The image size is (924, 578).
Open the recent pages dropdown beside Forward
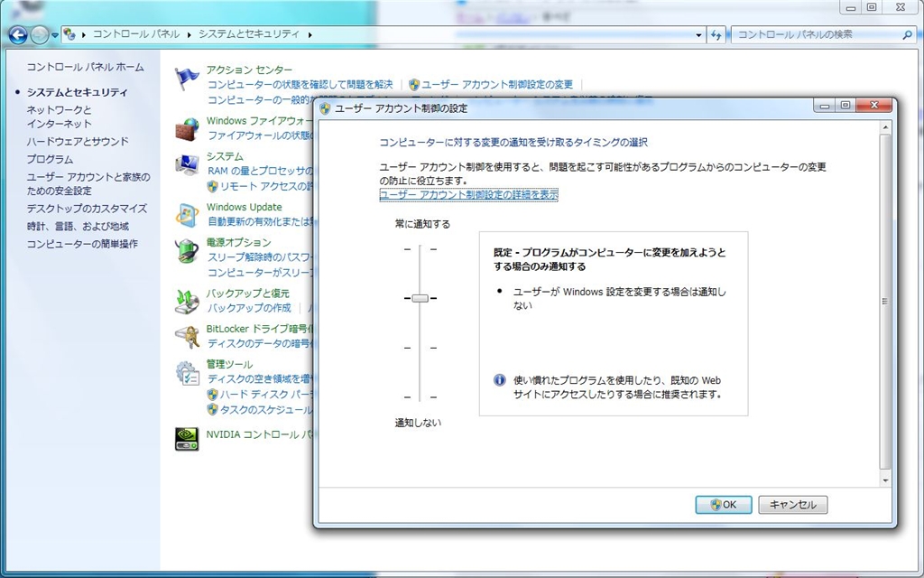55,35
